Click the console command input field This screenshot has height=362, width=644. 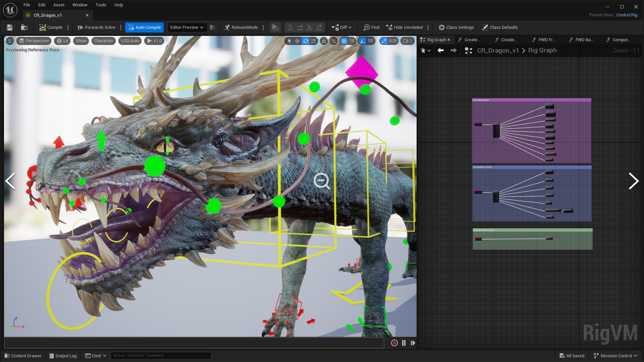pos(161,355)
